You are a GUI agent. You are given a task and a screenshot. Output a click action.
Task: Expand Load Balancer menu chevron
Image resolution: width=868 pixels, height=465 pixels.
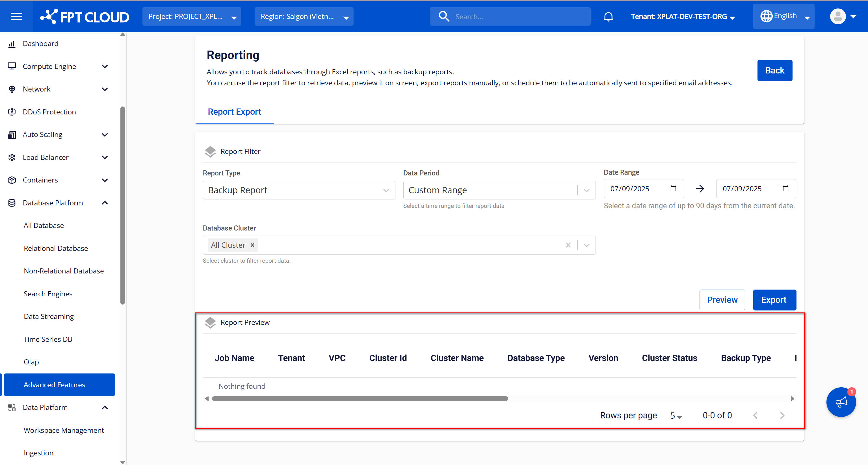click(105, 157)
